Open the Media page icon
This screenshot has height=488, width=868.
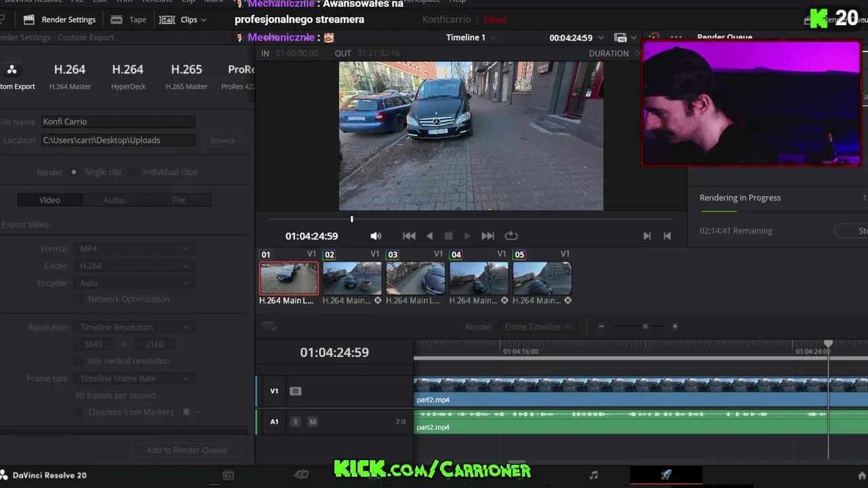[229, 475]
